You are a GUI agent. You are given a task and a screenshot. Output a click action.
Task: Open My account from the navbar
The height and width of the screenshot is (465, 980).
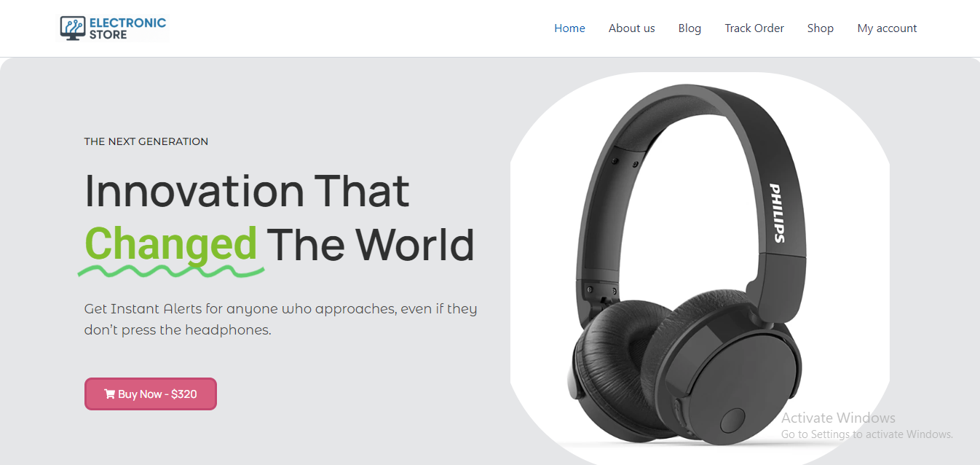point(887,28)
